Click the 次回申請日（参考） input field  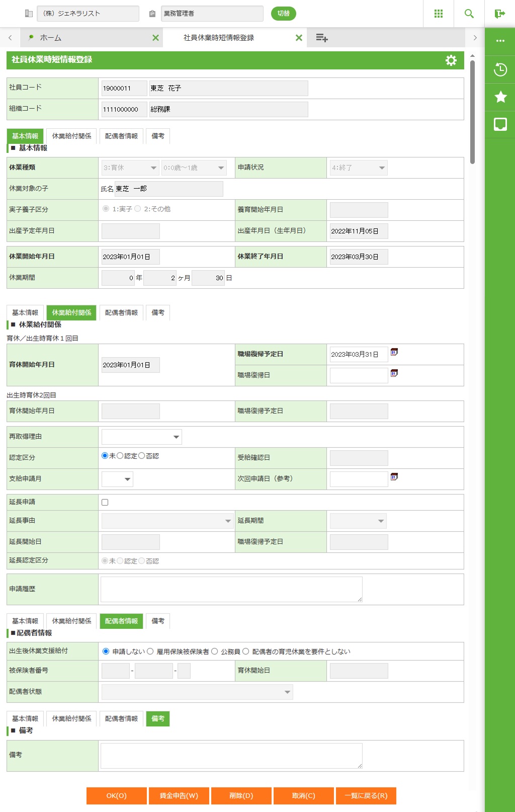point(359,479)
